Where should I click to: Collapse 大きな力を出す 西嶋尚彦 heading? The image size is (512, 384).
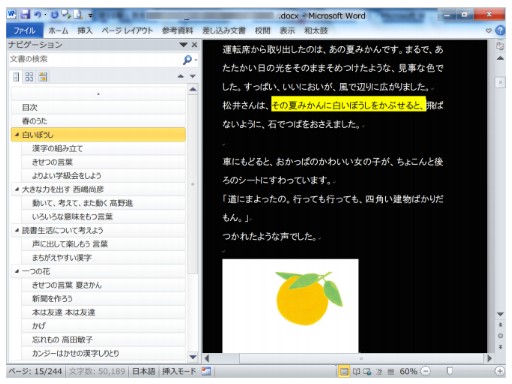point(17,189)
